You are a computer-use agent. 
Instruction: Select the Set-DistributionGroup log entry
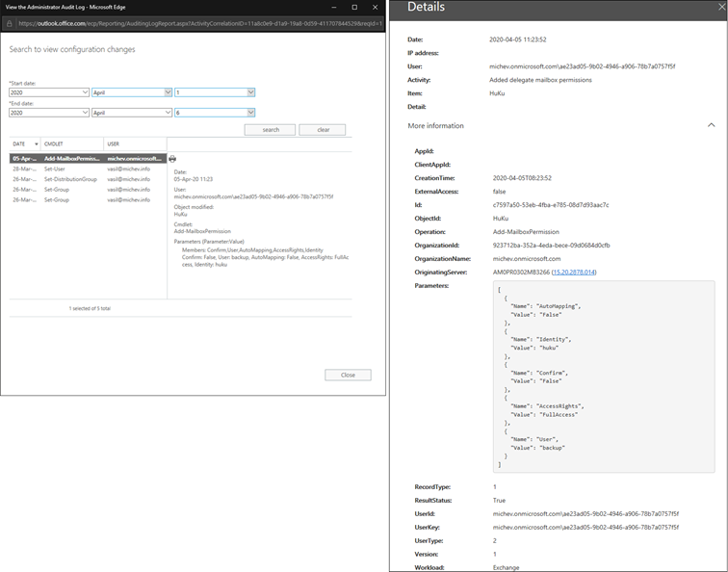70,179
